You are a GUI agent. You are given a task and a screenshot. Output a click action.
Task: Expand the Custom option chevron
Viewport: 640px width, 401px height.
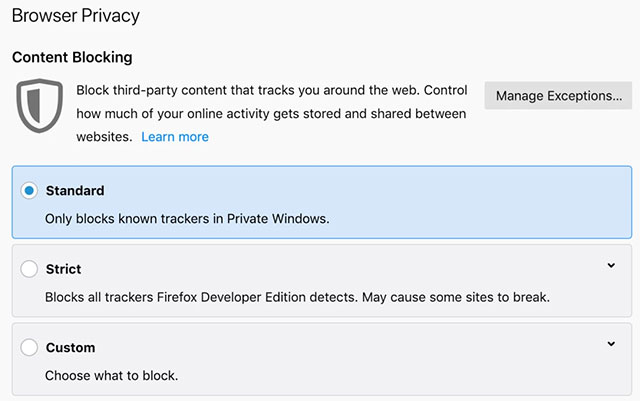610,344
